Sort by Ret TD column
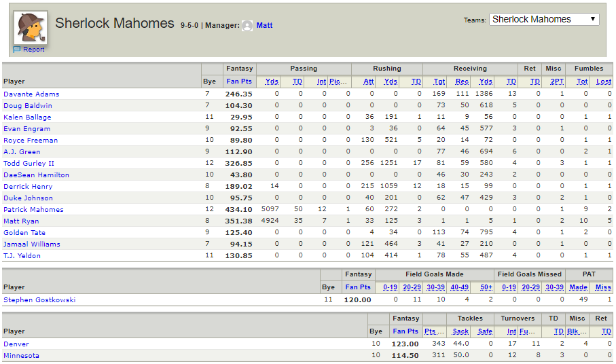Screen dimensions: 616x364 (535, 81)
